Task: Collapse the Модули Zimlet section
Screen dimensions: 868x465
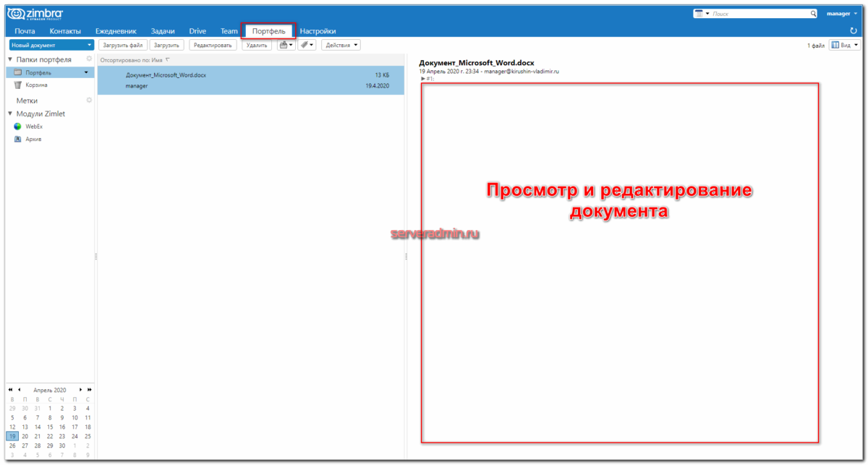Action: click(10, 114)
